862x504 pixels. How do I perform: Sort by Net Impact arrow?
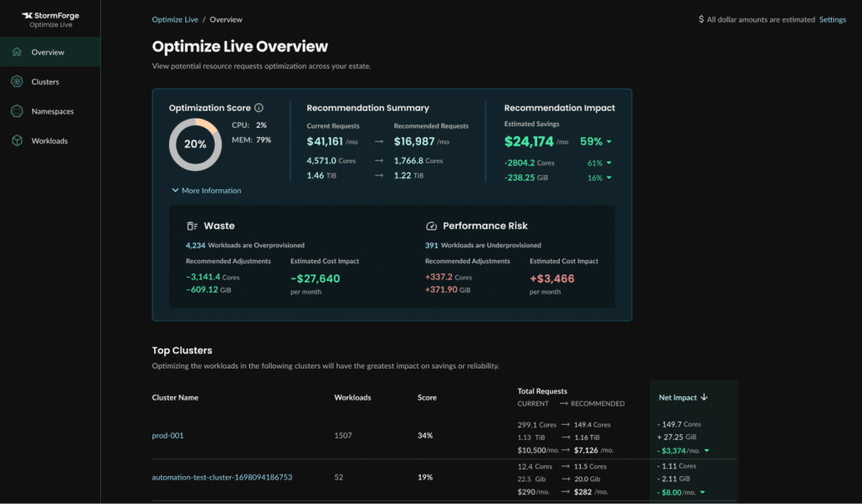705,397
